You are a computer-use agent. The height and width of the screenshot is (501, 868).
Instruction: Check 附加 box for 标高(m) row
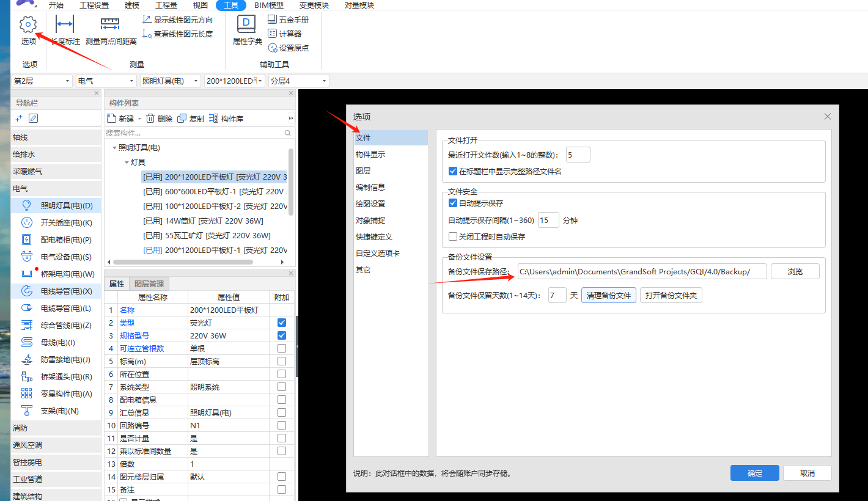[x=282, y=361]
